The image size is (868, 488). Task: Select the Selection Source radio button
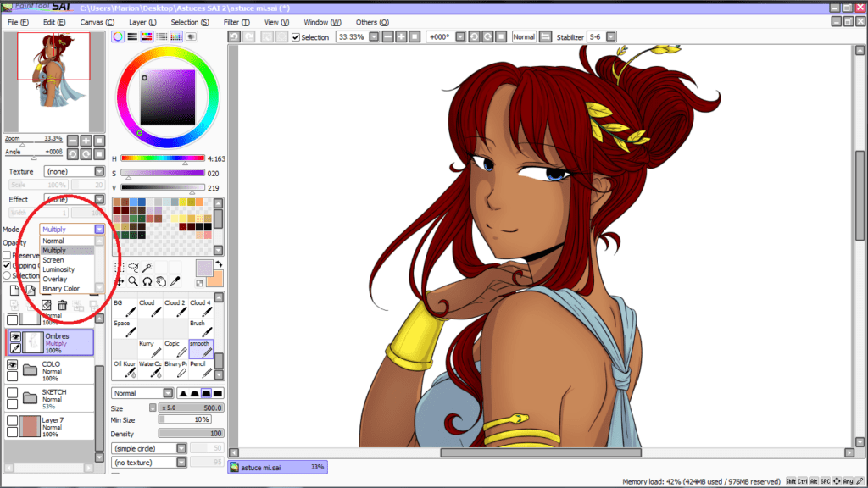7,275
